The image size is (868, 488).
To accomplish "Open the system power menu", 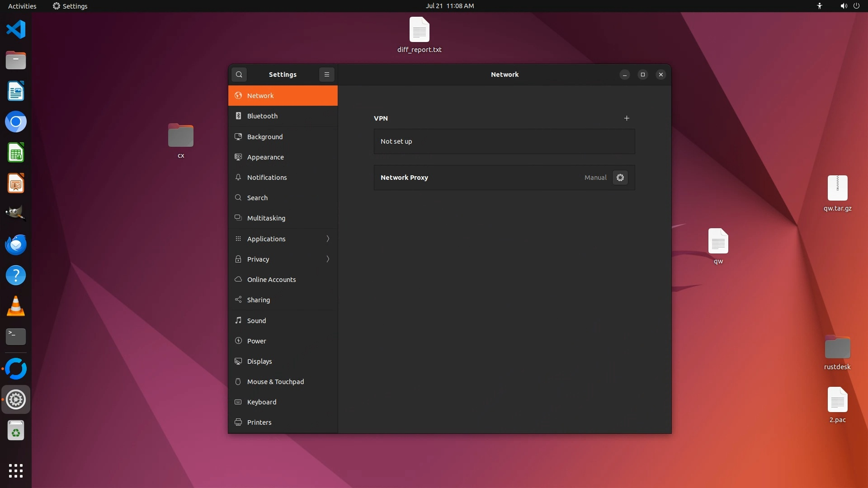I will click(x=856, y=6).
